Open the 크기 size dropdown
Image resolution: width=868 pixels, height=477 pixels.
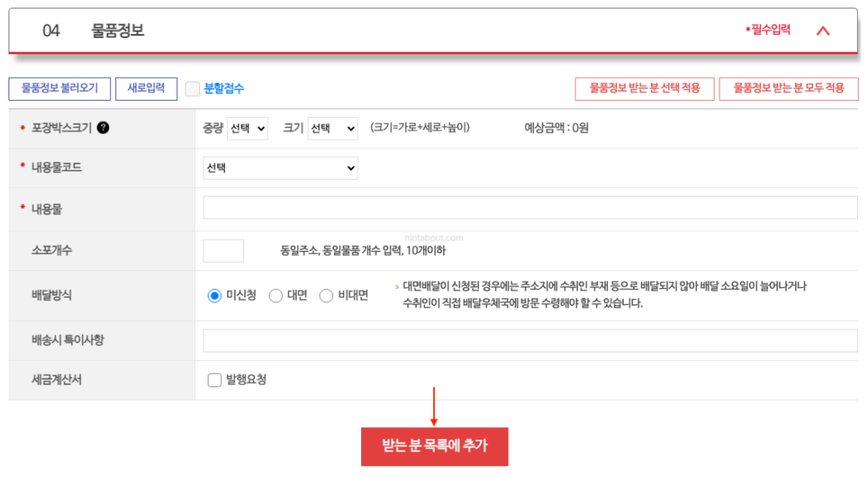(x=332, y=129)
